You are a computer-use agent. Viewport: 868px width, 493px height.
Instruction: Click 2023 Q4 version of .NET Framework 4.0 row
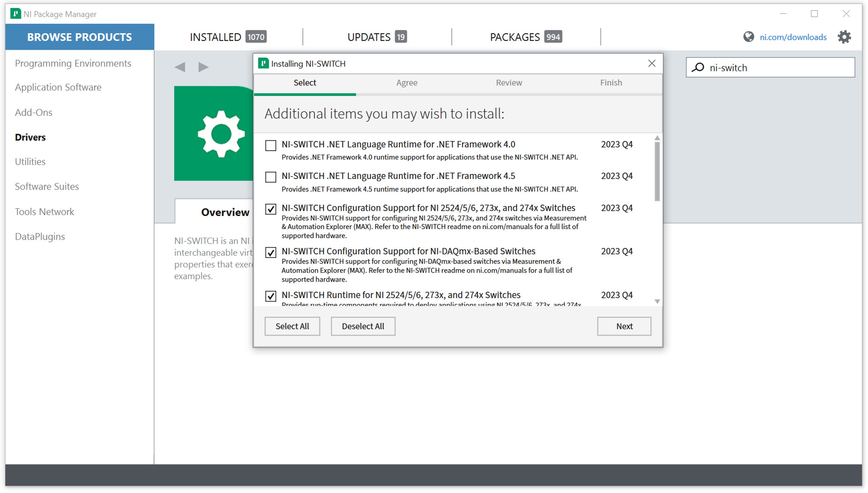coord(617,144)
